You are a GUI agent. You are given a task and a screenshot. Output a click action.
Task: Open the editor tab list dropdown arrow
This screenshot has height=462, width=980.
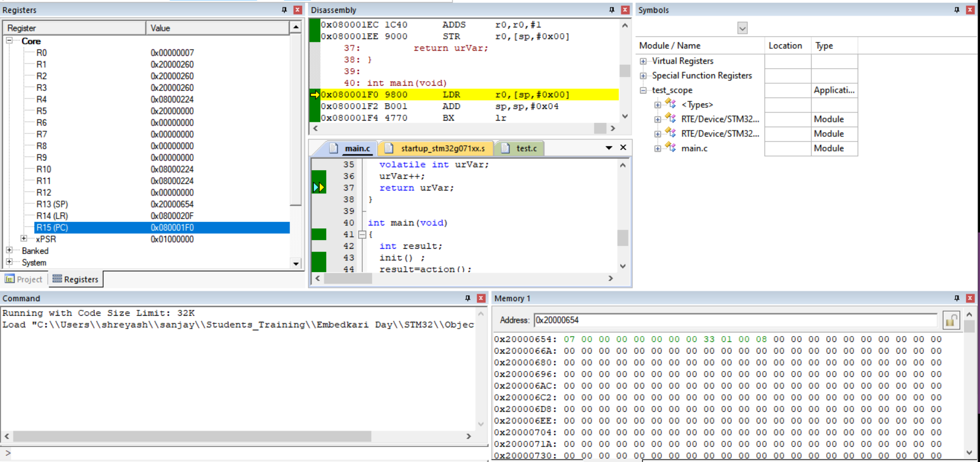608,148
